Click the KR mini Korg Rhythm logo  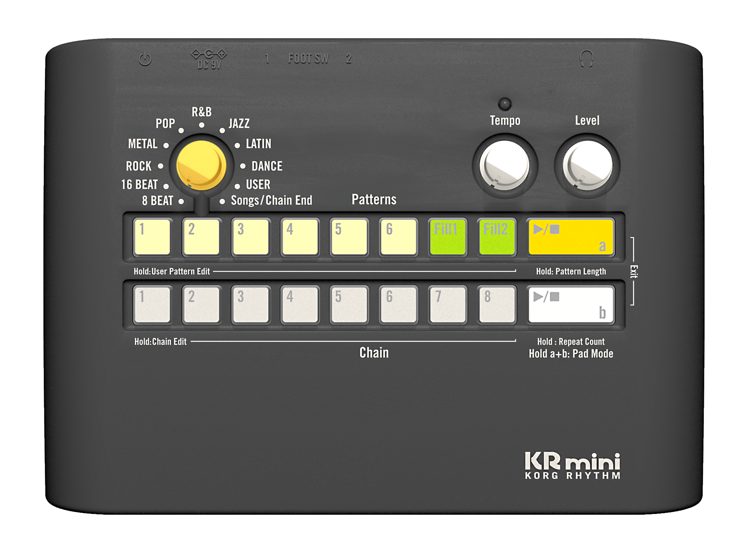coord(573,466)
